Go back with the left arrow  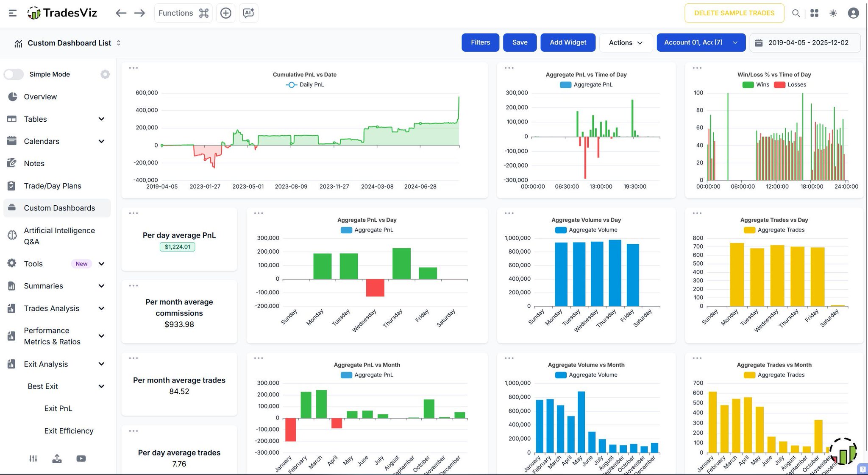[x=121, y=13]
